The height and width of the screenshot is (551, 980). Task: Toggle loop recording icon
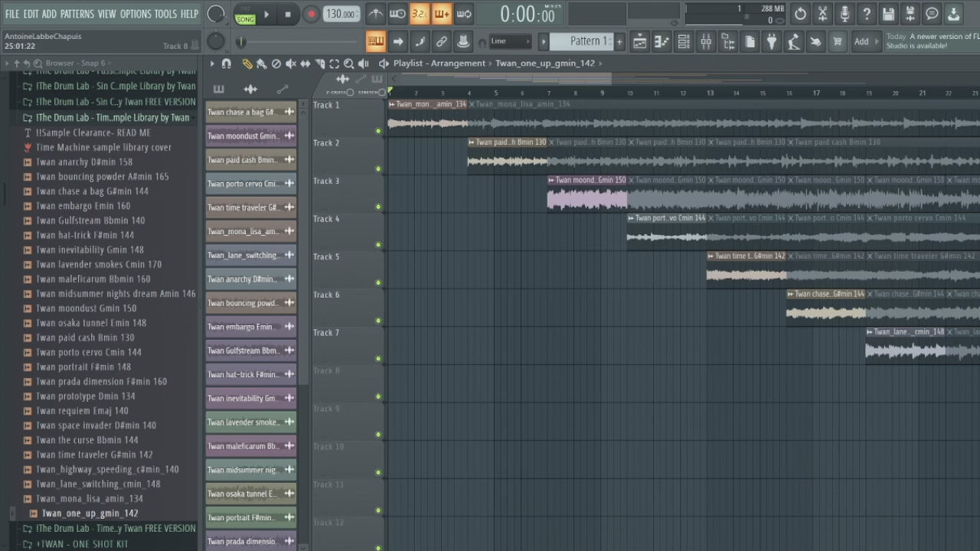pyautogui.click(x=463, y=14)
